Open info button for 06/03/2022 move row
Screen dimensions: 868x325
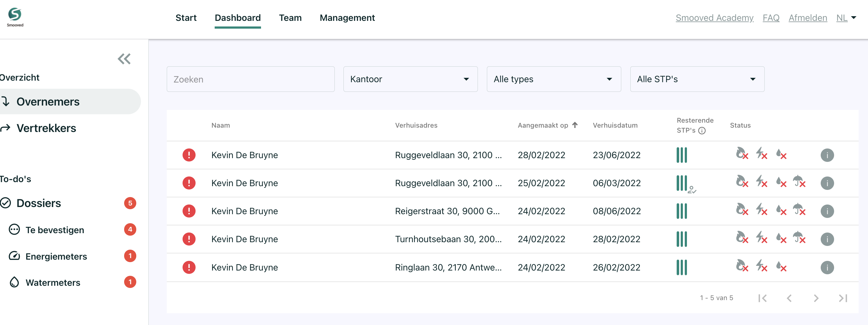(x=827, y=183)
